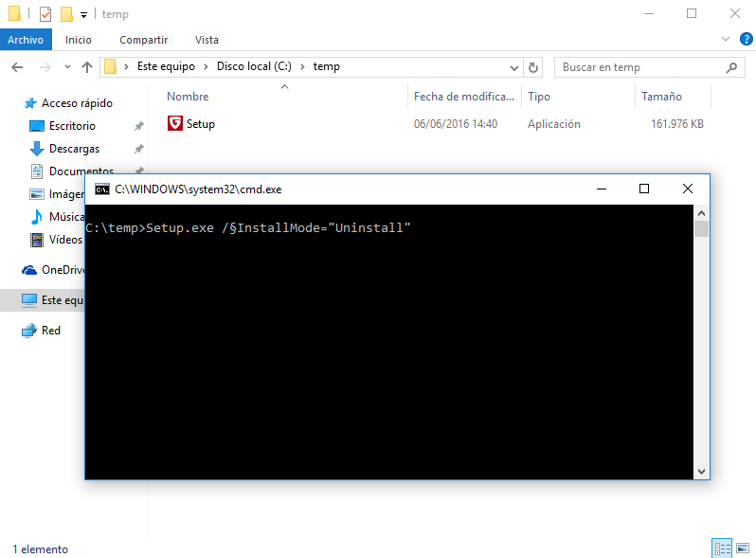Image resolution: width=756 pixels, height=558 pixels.
Task: Open the Customize Quick Access Toolbar dropdown
Action: [x=83, y=15]
